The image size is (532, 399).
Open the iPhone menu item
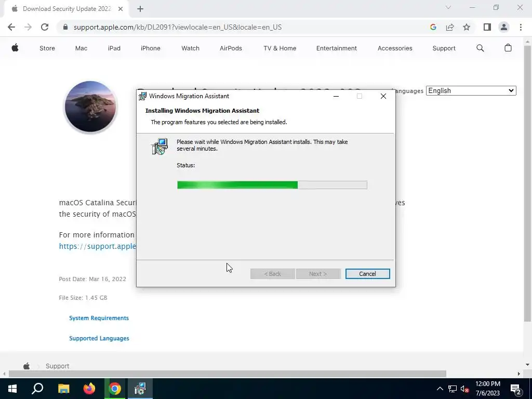coord(150,48)
